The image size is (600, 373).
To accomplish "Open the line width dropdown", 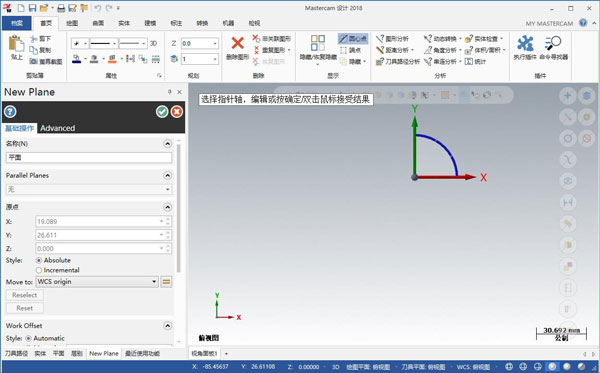I will [143, 43].
